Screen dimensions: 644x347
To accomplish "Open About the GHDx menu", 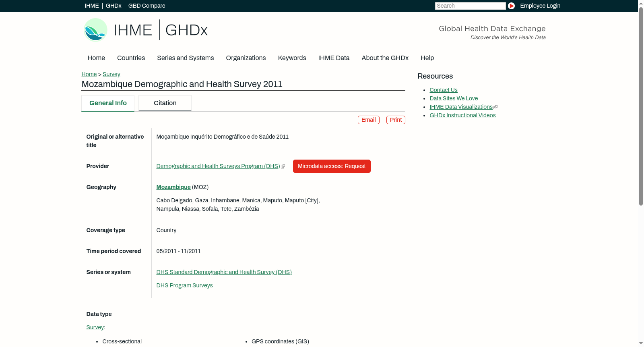I will (x=385, y=58).
